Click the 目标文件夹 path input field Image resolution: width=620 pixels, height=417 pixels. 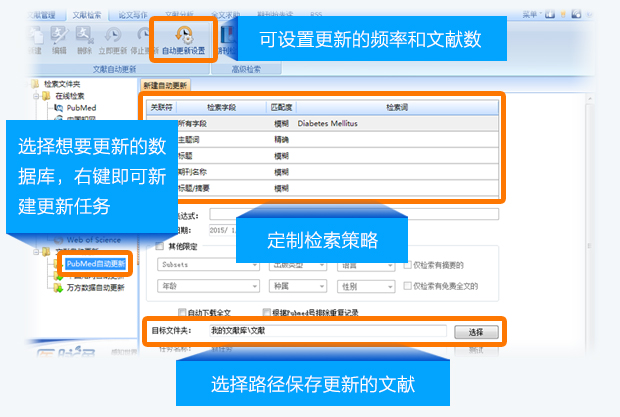[x=328, y=331]
